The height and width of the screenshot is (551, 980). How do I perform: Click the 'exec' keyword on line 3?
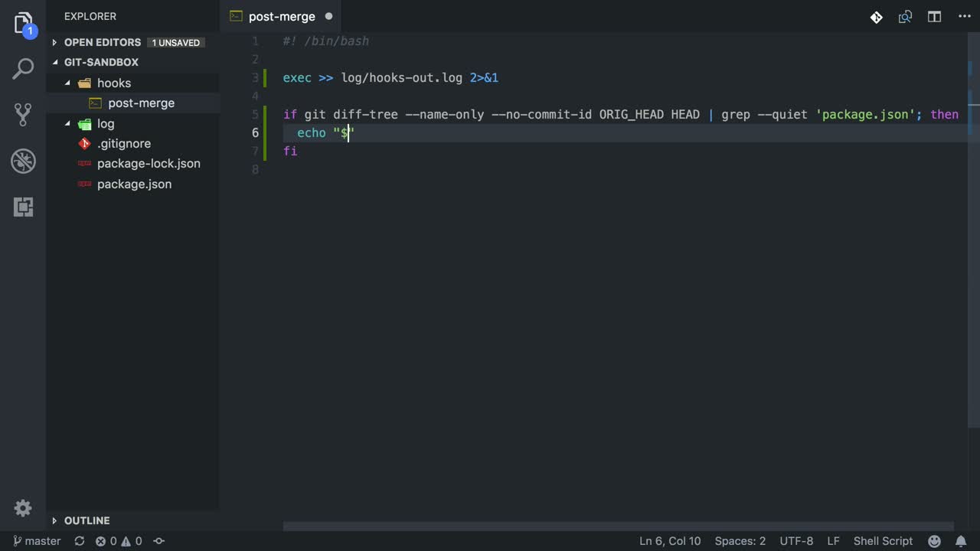click(297, 77)
